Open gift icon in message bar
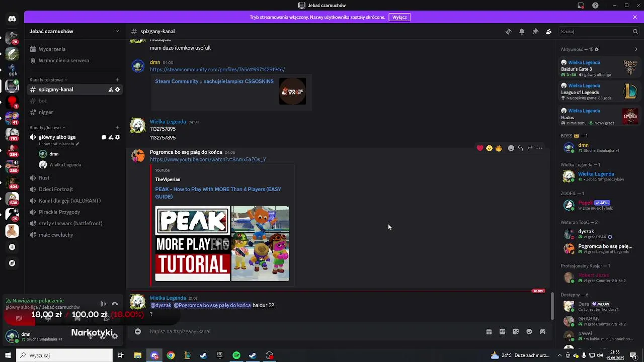Image resolution: width=644 pixels, height=362 pixels. tap(489, 332)
